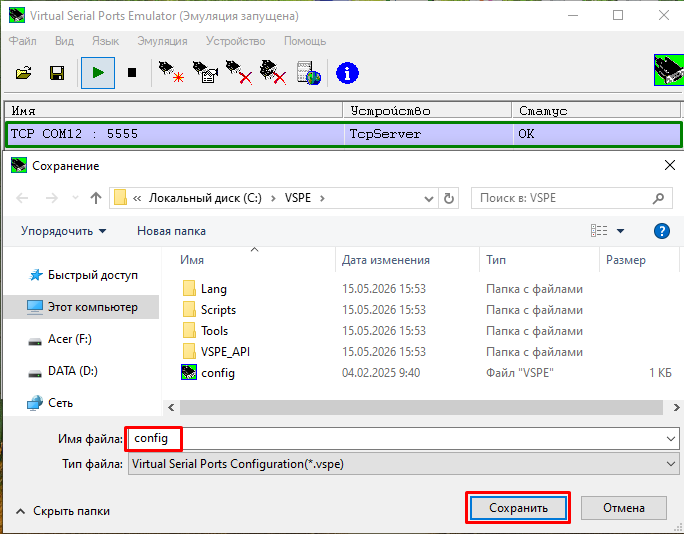Select the Scripts folder
This screenshot has width=684, height=534.
[x=218, y=310]
